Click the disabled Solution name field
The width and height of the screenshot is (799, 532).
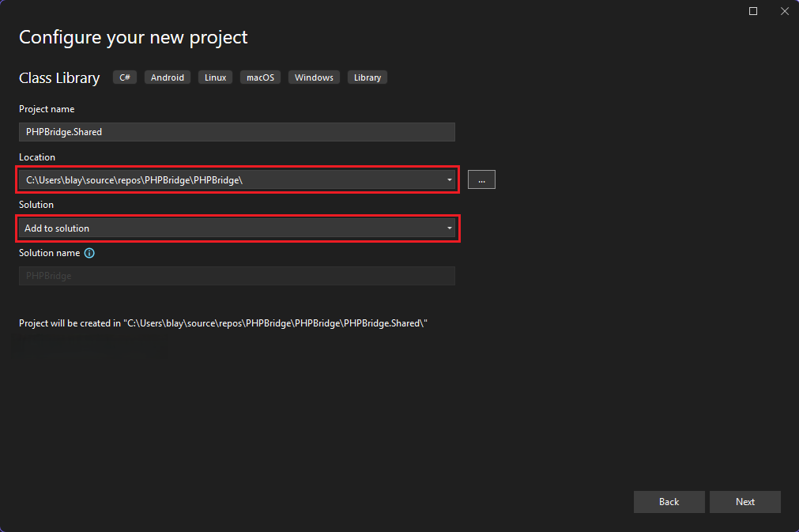pyautogui.click(x=236, y=276)
